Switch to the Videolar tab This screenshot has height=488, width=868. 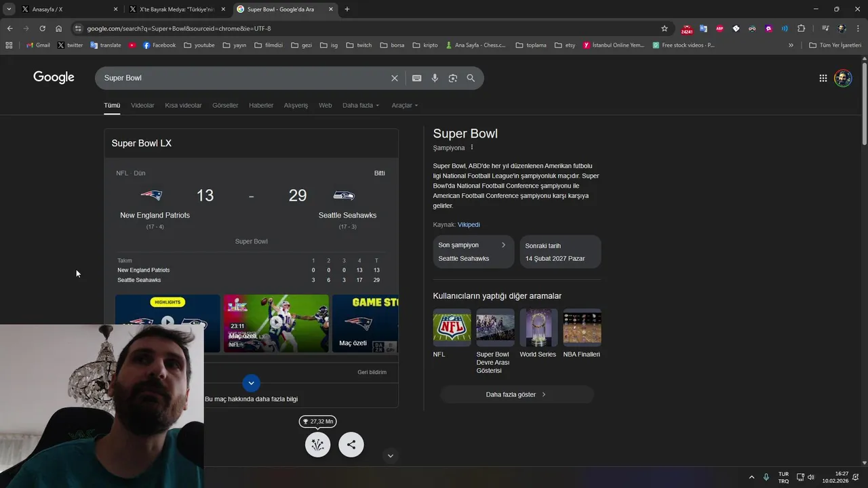(142, 106)
